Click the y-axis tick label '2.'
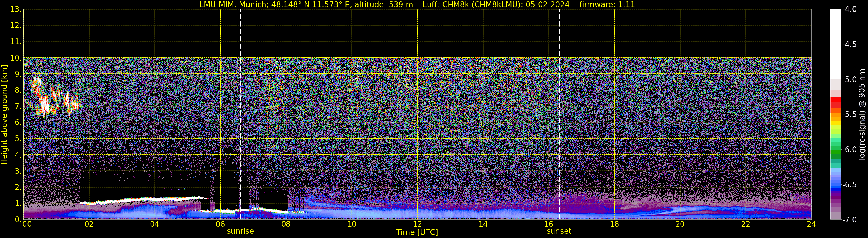The height and width of the screenshot is (238, 868). click(x=18, y=188)
